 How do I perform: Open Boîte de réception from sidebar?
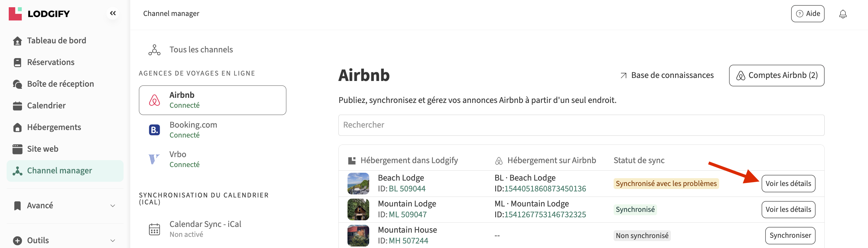coord(60,84)
